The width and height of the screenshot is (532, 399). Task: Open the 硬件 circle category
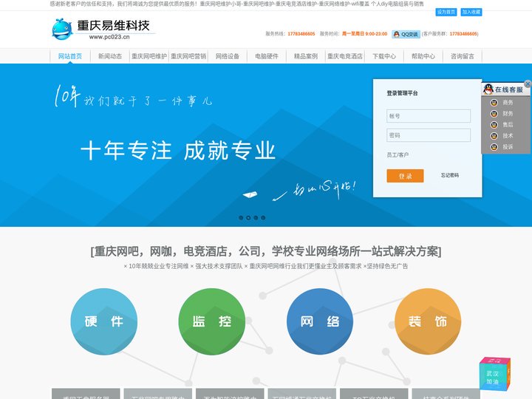(x=104, y=321)
